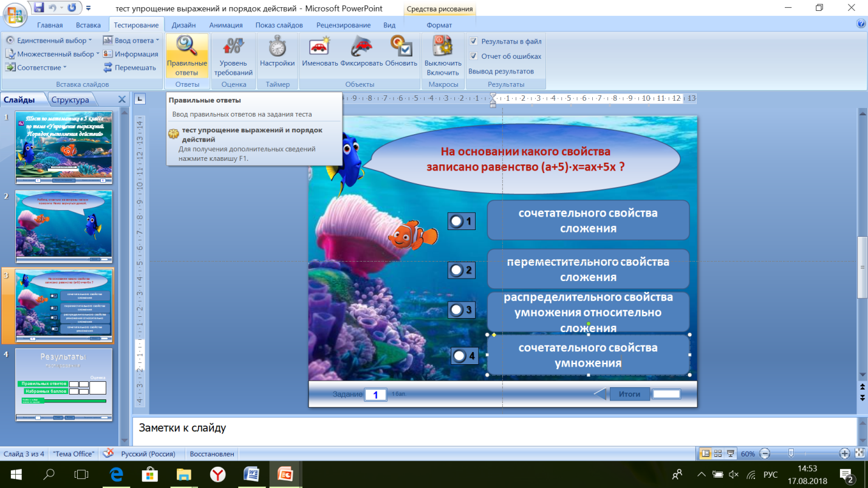Switch to normal view in status bar

[x=706, y=453]
